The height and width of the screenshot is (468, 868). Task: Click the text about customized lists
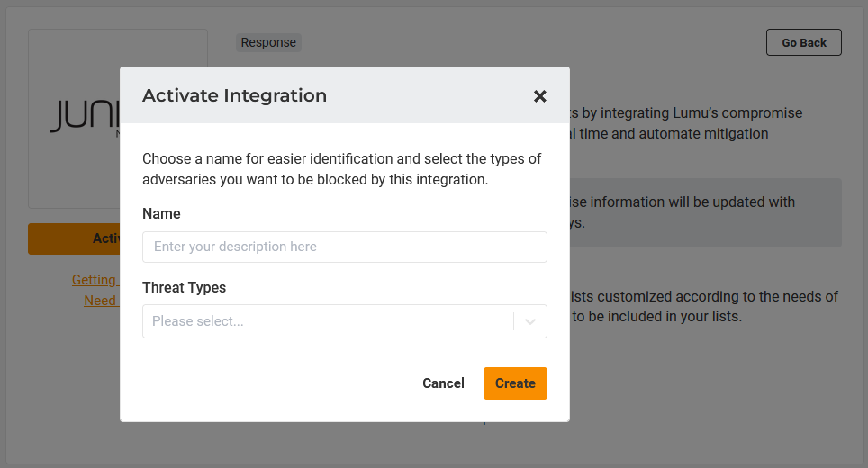point(704,297)
